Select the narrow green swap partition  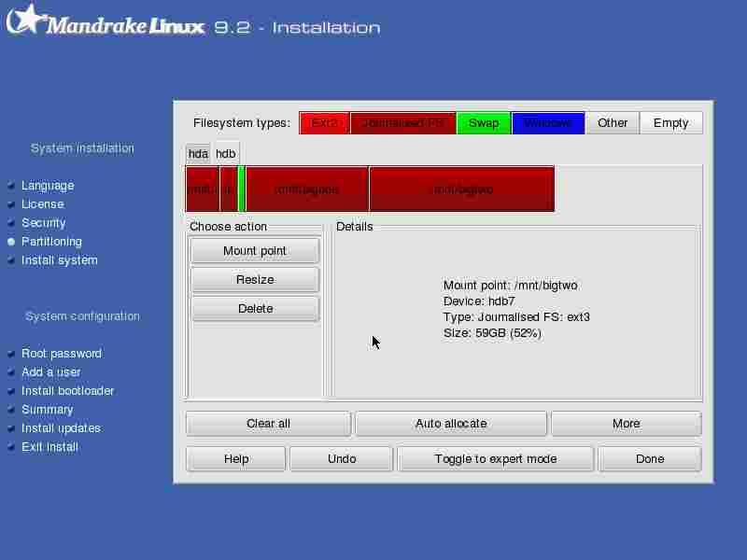point(242,189)
